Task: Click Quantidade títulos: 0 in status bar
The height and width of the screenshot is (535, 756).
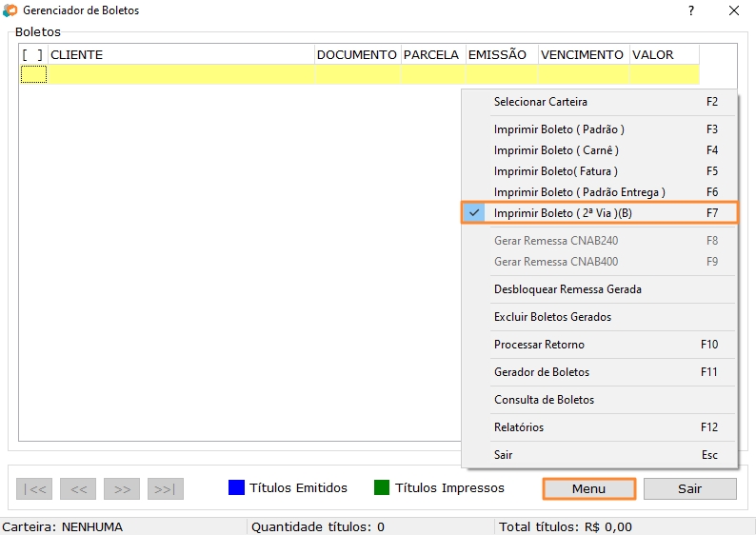Action: [318, 526]
